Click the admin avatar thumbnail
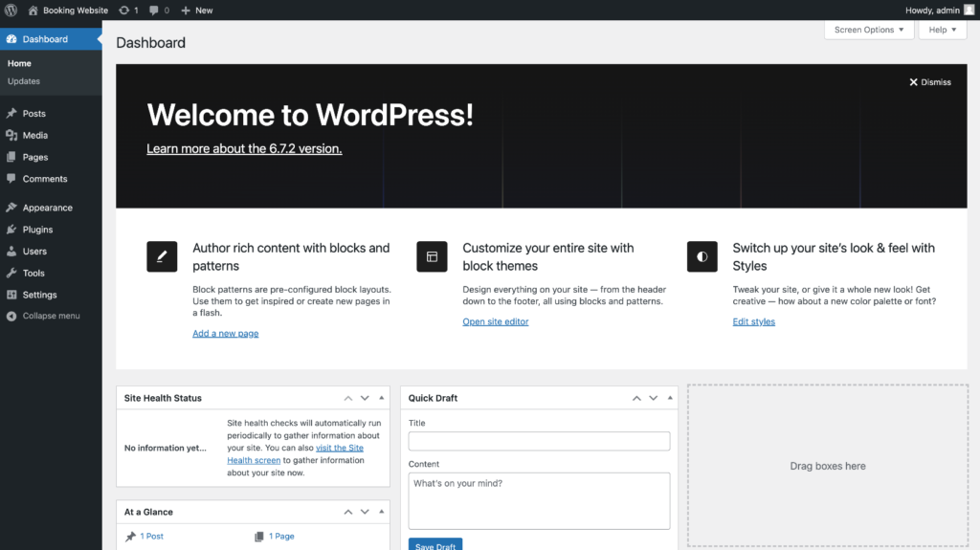The width and height of the screenshot is (980, 550). [x=969, y=10]
